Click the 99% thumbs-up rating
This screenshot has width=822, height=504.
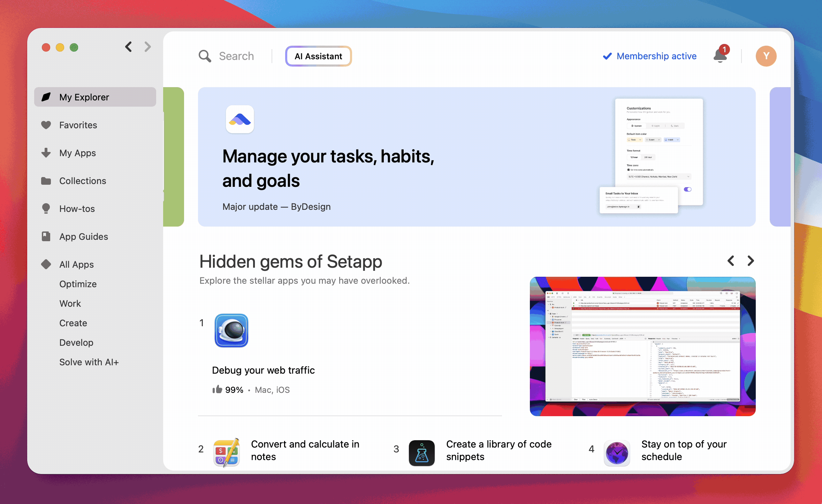point(228,390)
